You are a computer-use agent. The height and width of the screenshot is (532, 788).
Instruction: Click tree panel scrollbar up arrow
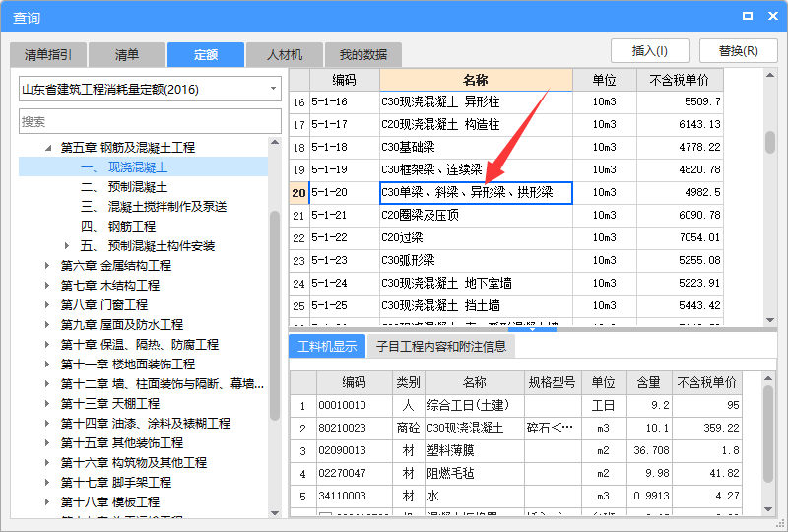pos(275,142)
